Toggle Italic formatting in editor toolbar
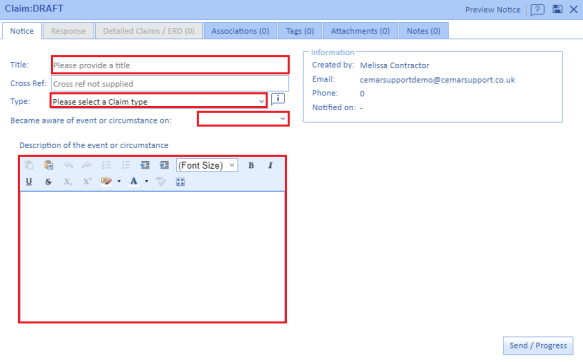 coord(270,165)
